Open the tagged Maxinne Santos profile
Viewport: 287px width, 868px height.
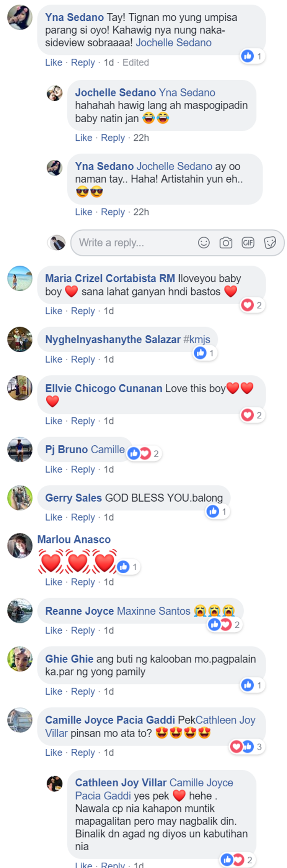pyautogui.click(x=153, y=611)
